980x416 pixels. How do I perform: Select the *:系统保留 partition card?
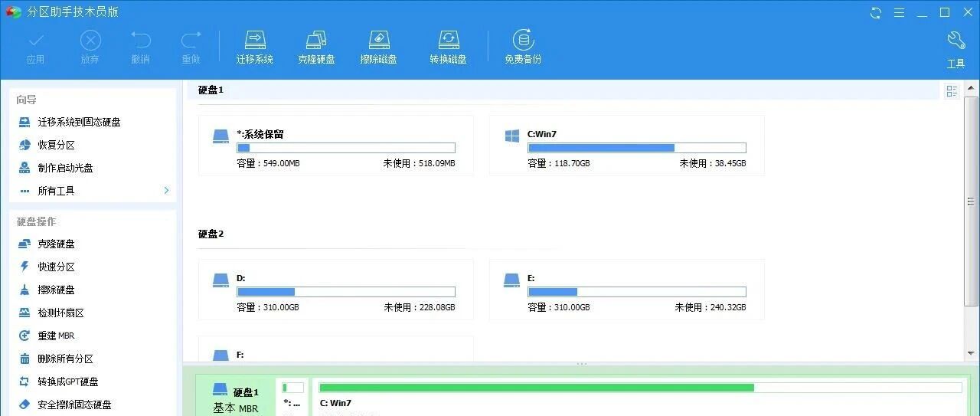tap(336, 146)
